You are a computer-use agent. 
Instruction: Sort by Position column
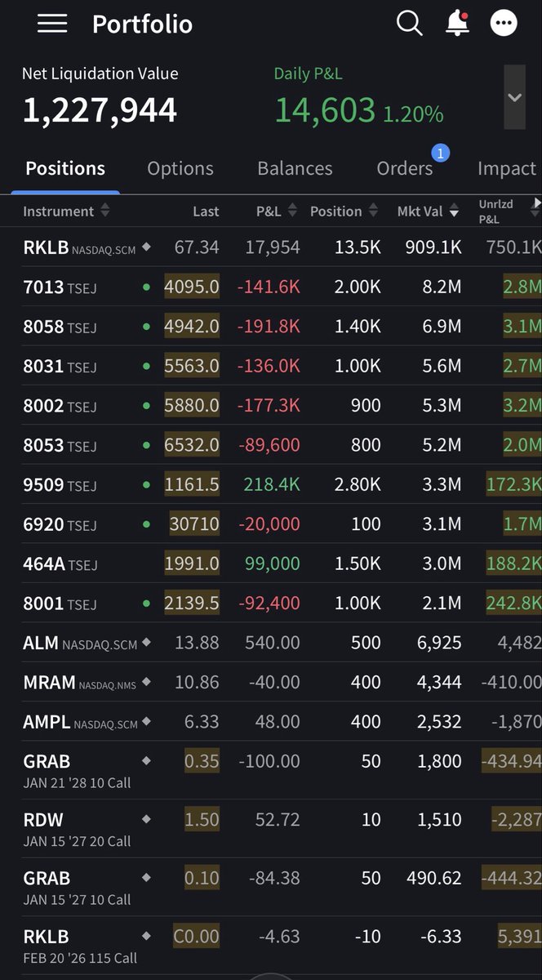(x=344, y=211)
